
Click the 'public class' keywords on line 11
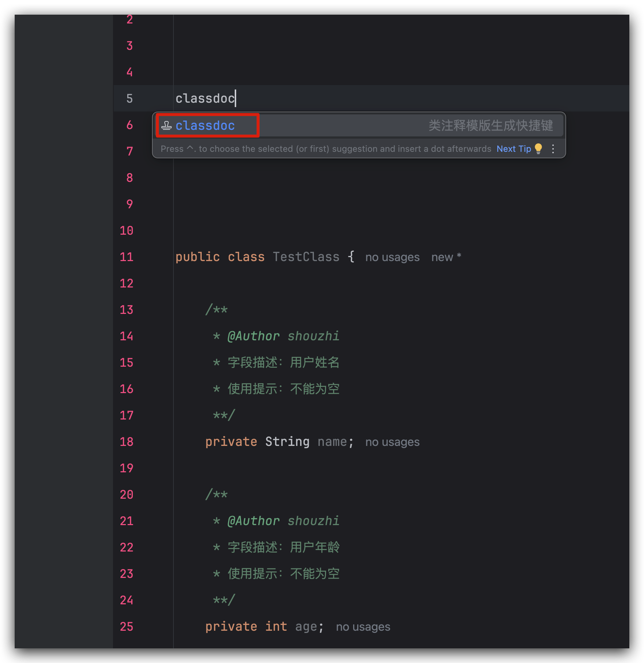[x=220, y=257]
